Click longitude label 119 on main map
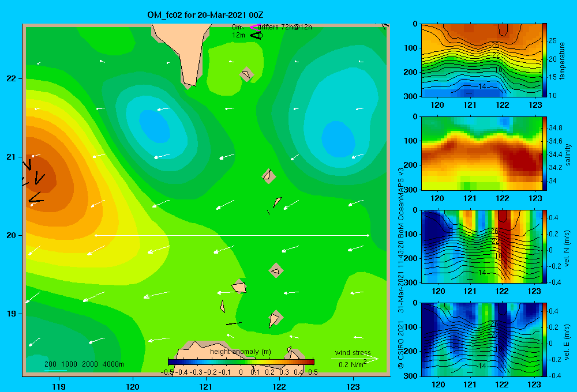Image resolution: width=577 pixels, height=392 pixels. tap(59, 386)
